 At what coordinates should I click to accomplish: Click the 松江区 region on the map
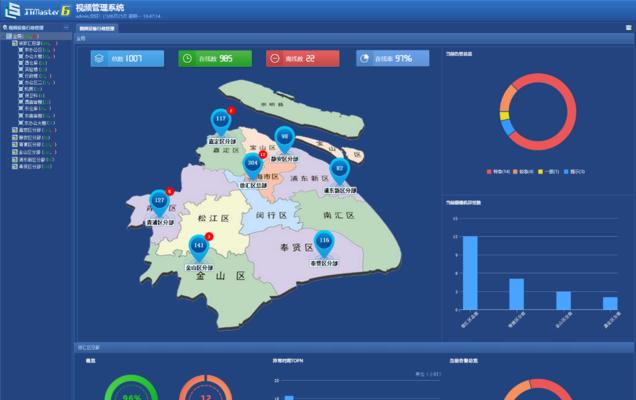pyautogui.click(x=213, y=217)
